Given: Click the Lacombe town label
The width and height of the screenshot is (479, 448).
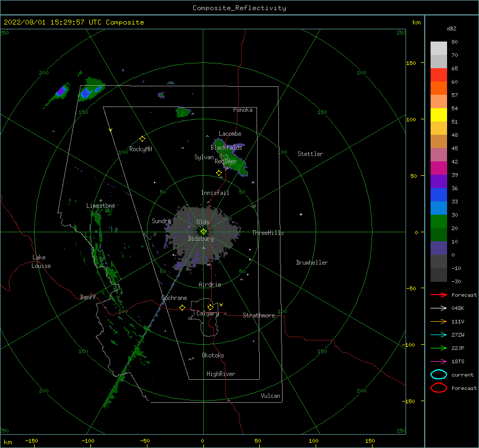Looking at the screenshot, I should pos(230,134).
